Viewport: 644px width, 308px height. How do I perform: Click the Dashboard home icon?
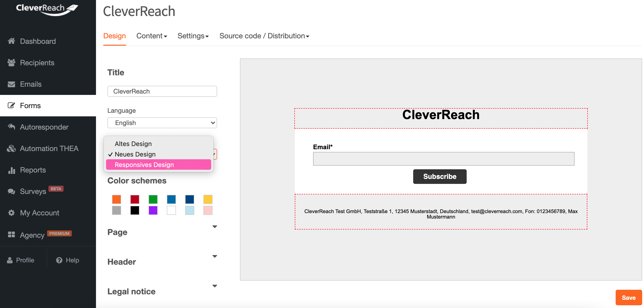[x=11, y=41]
